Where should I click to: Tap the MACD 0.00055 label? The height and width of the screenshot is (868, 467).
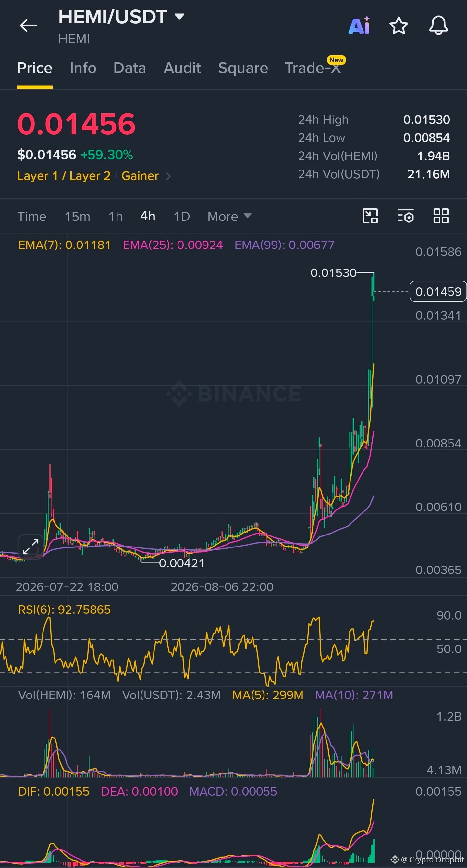[x=233, y=791]
